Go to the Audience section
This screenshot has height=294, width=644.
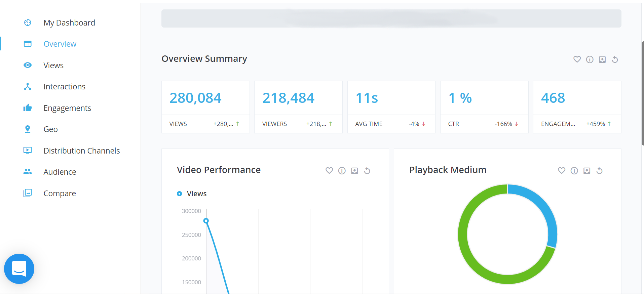[60, 172]
